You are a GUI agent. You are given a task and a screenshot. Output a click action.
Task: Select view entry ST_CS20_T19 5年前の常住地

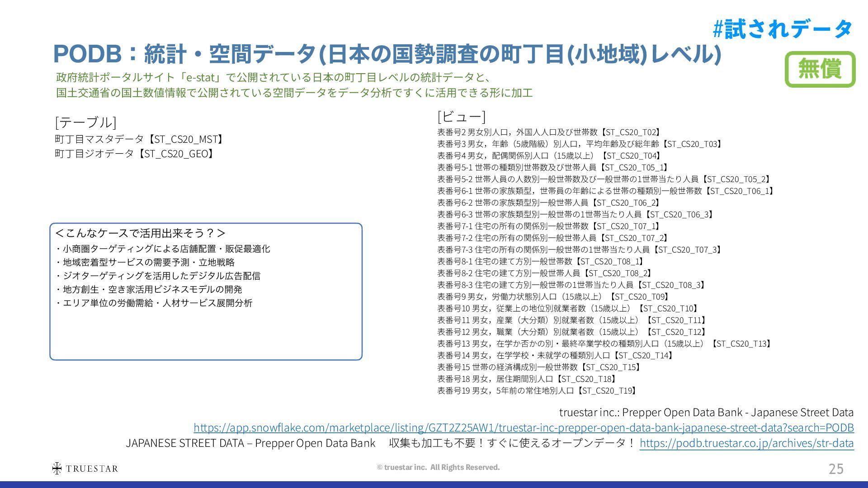coord(537,390)
